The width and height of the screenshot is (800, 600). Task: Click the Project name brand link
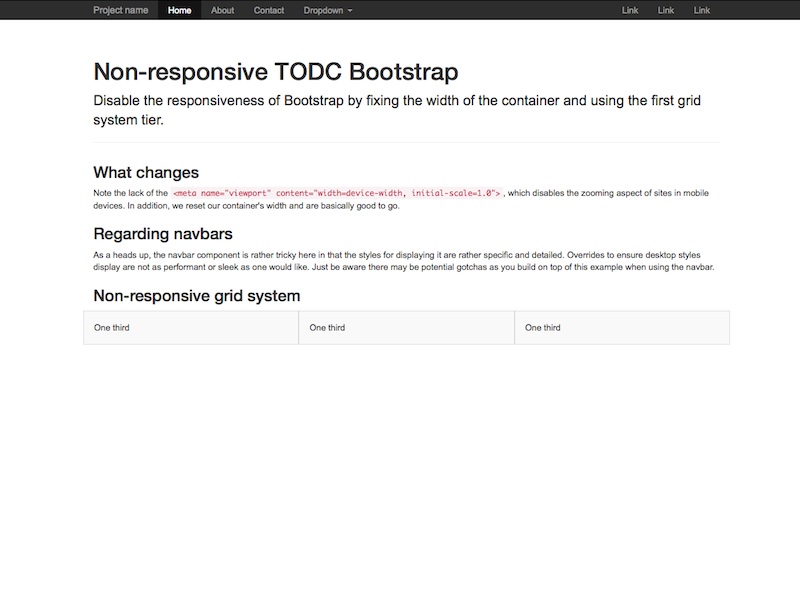pyautogui.click(x=120, y=10)
